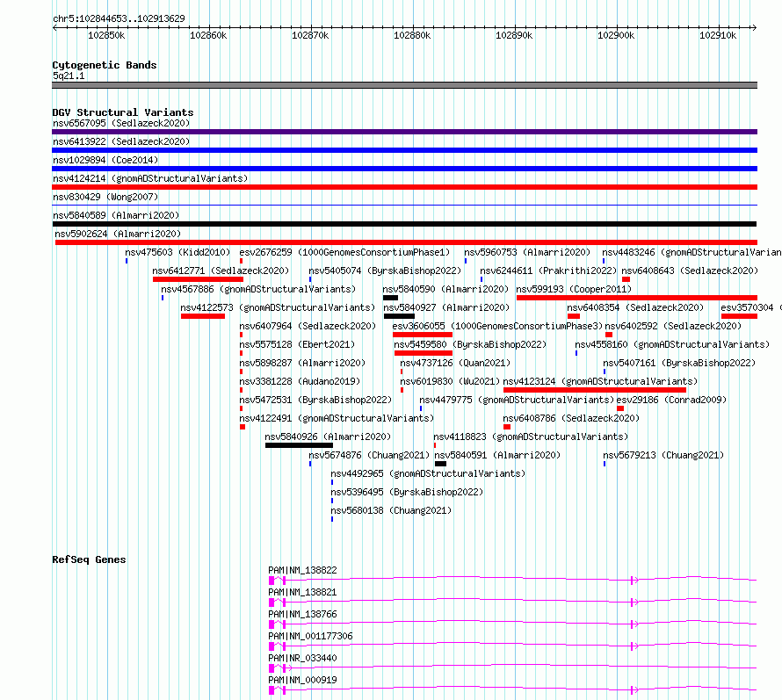Viewport: 782px width, 700px height.
Task: Select the black nsv5840589 variant bar
Action: [x=404, y=224]
